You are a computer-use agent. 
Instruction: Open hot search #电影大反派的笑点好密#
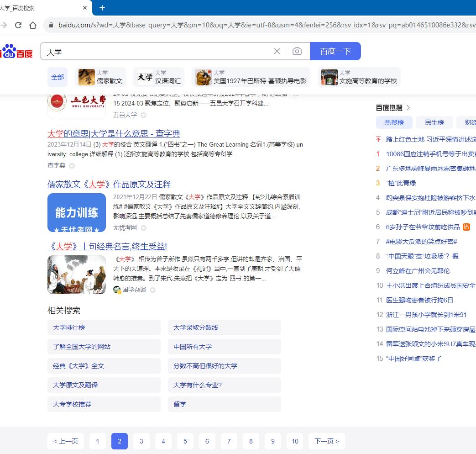coord(421,242)
